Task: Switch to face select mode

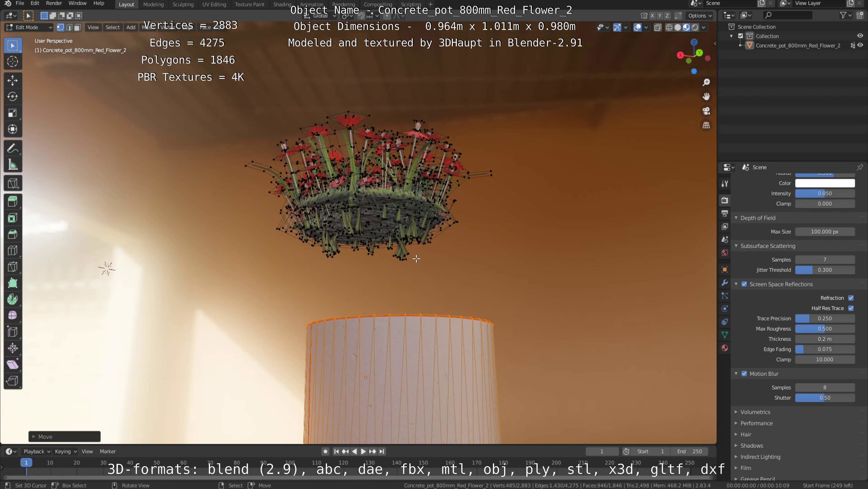Action: point(78,28)
